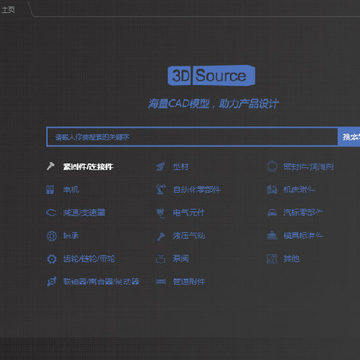
Task: Click the 电机 motor icon
Action: tap(50, 190)
